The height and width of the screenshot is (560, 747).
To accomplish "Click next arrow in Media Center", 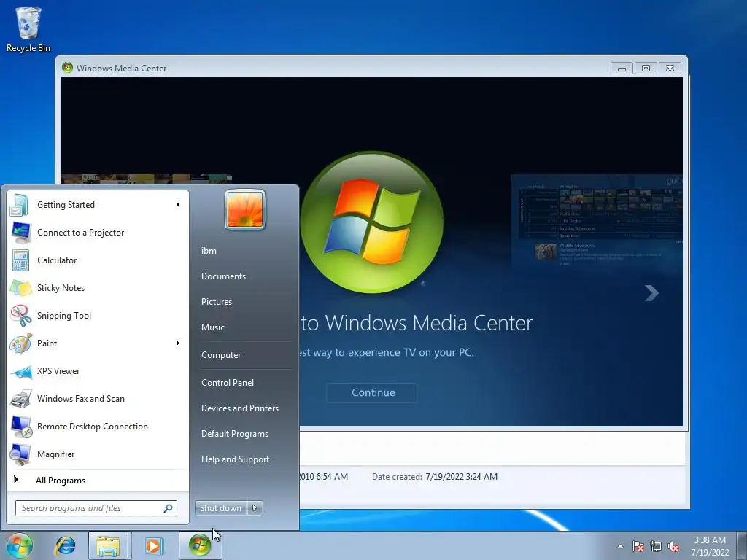I will pos(651,293).
